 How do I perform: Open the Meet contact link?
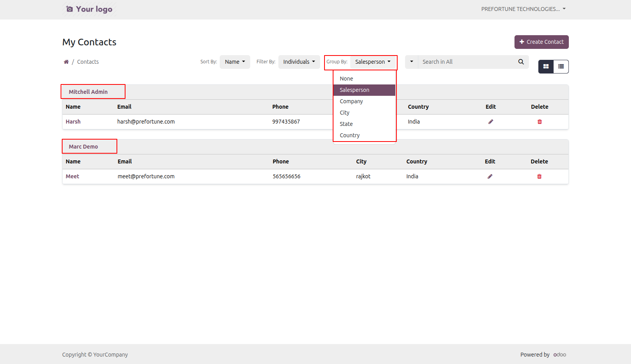click(72, 176)
